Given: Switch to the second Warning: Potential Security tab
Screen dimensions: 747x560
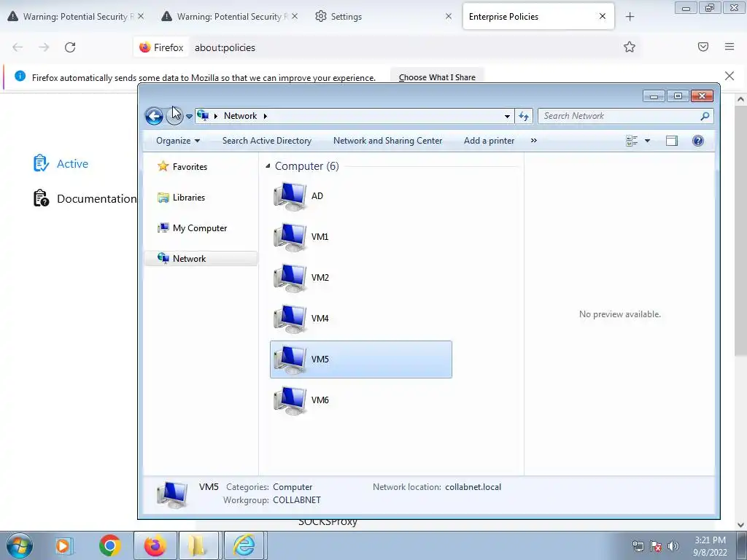Looking at the screenshot, I should click(230, 16).
